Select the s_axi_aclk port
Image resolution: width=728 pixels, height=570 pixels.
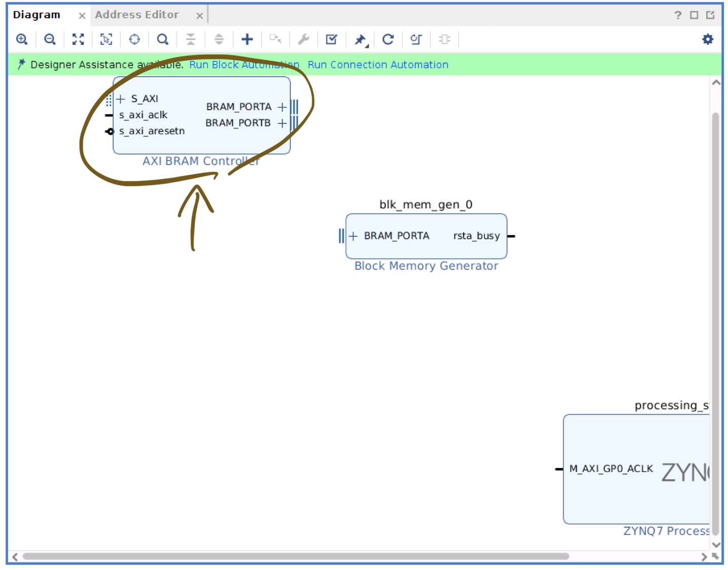click(143, 115)
